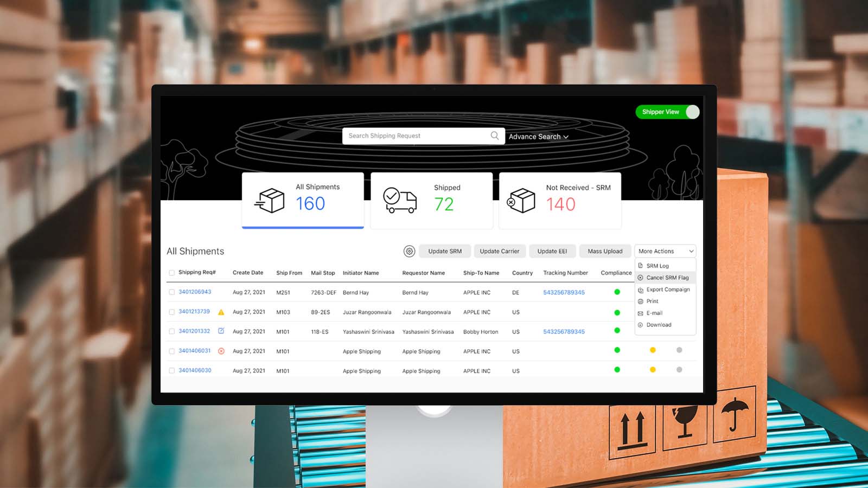
Task: Select Download from More Actions menu
Action: click(x=659, y=325)
